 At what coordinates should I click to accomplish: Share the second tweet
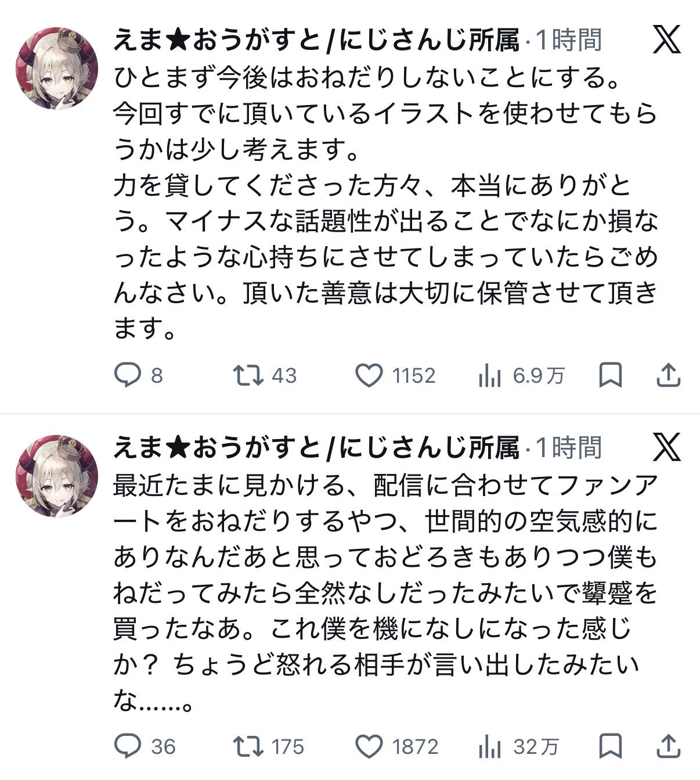(668, 746)
